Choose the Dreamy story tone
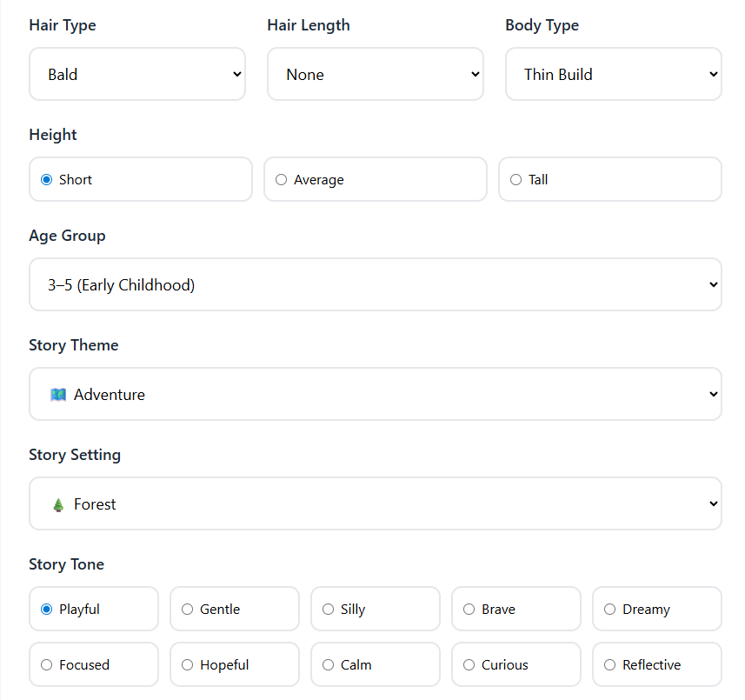Screen dimensions: 745x700 tap(610, 610)
